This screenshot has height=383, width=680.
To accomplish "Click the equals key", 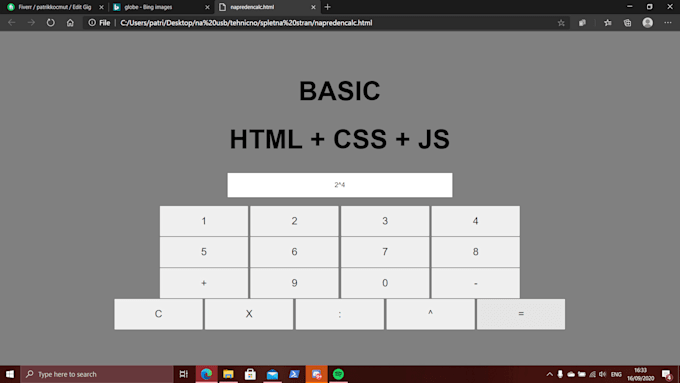I will coord(521,314).
